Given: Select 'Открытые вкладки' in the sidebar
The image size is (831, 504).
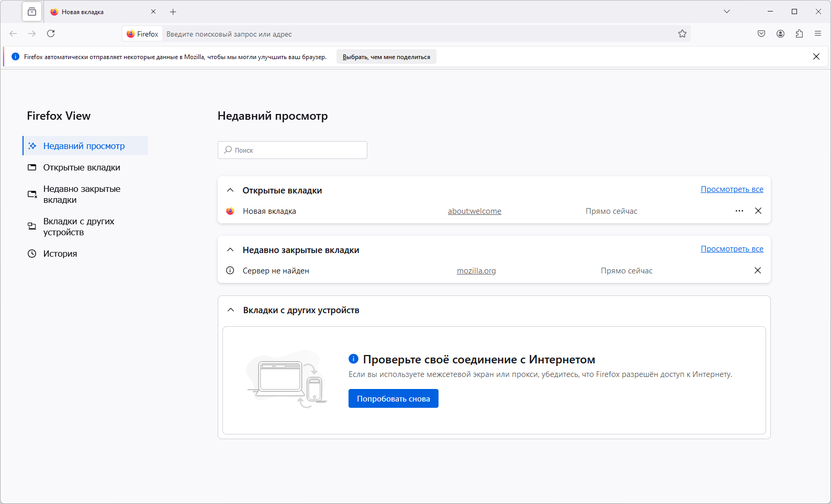Looking at the screenshot, I should [85, 167].
